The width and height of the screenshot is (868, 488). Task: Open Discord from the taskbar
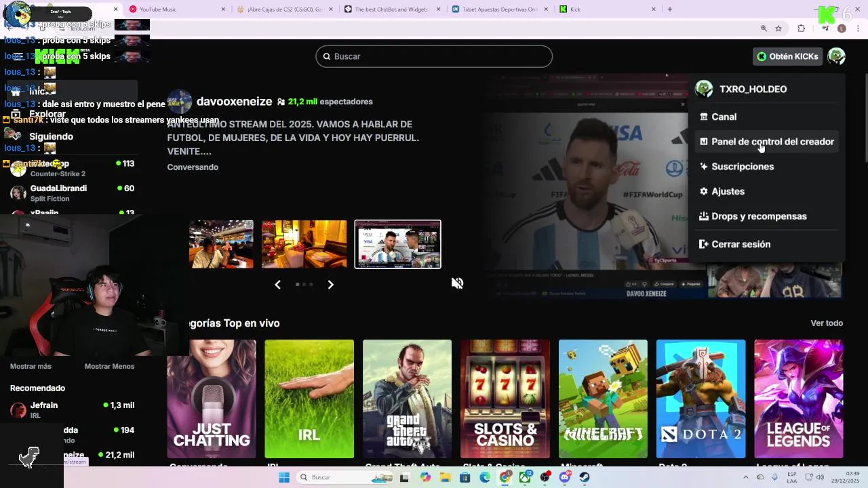(565, 478)
